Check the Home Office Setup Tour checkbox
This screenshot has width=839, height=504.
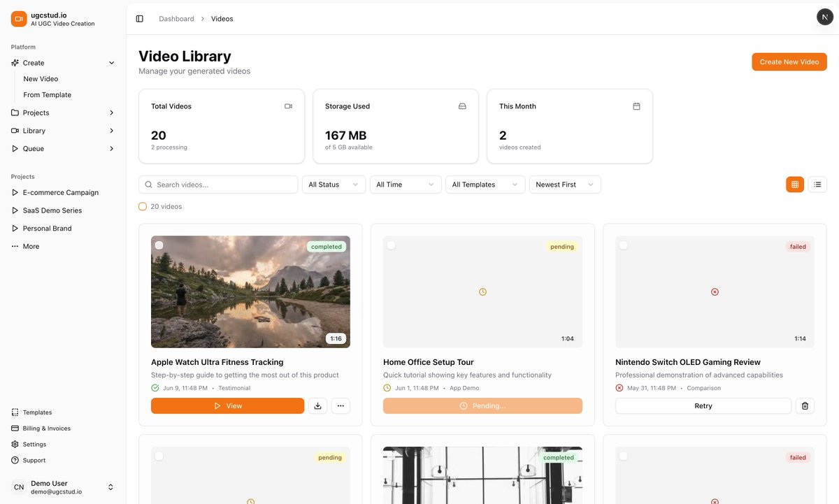391,245
